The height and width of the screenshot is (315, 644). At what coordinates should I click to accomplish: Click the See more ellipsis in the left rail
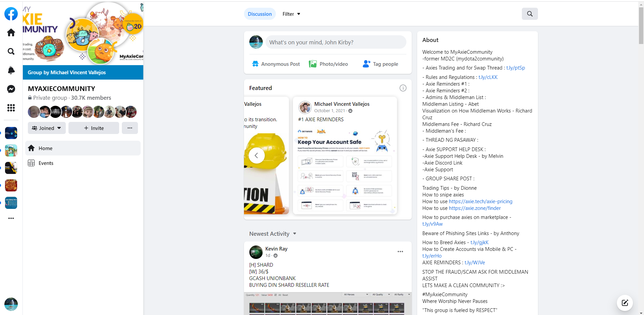point(11,218)
